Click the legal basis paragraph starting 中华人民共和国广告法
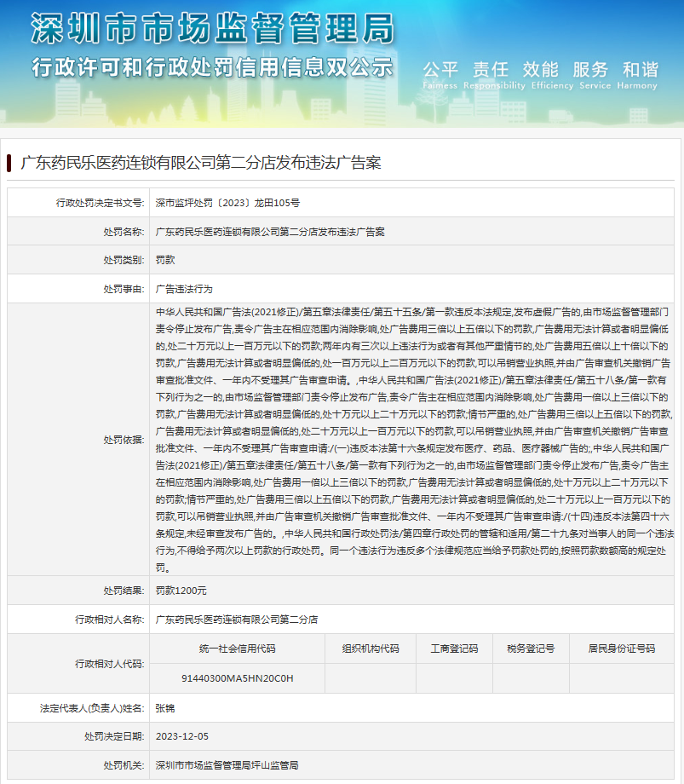This screenshot has width=684, height=784. (x=414, y=440)
